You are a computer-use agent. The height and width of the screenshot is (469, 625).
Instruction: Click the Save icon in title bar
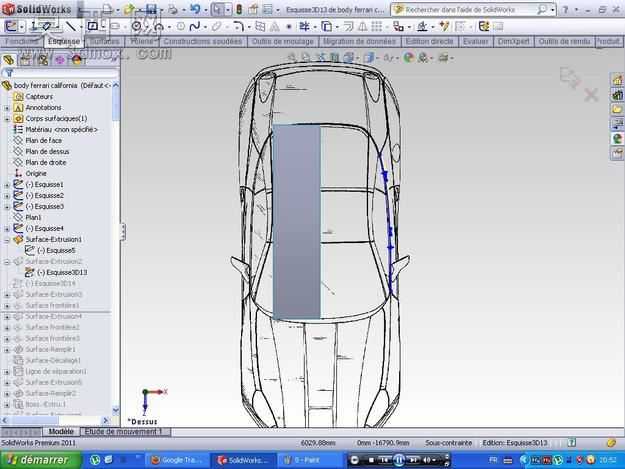click(151, 9)
